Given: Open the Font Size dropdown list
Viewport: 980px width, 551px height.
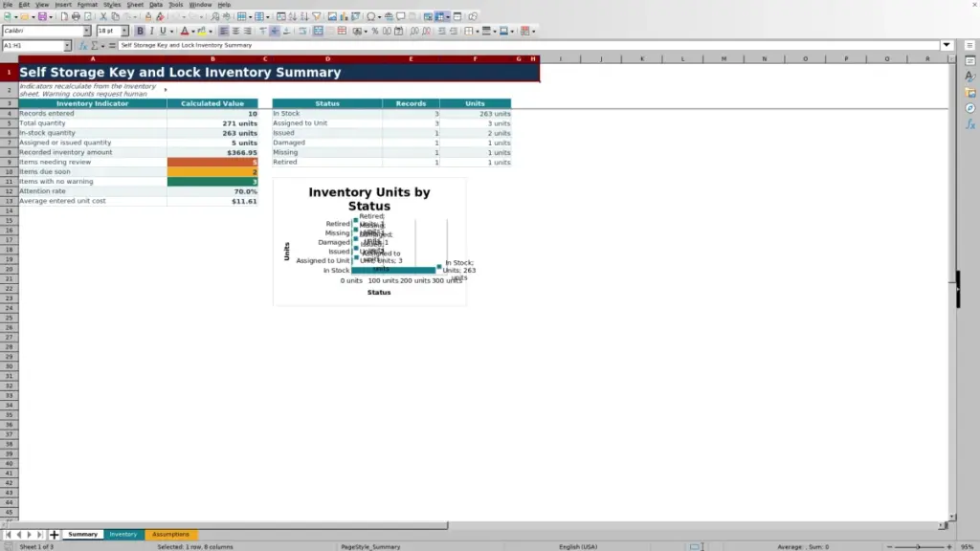Looking at the screenshot, I should pos(124,31).
